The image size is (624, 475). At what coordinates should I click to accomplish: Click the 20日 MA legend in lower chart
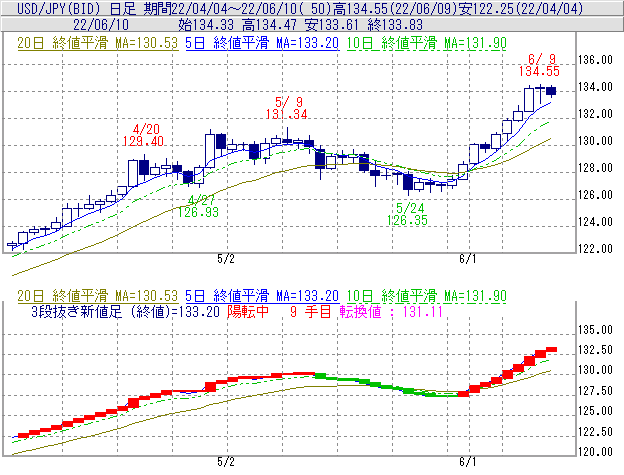coord(98,296)
